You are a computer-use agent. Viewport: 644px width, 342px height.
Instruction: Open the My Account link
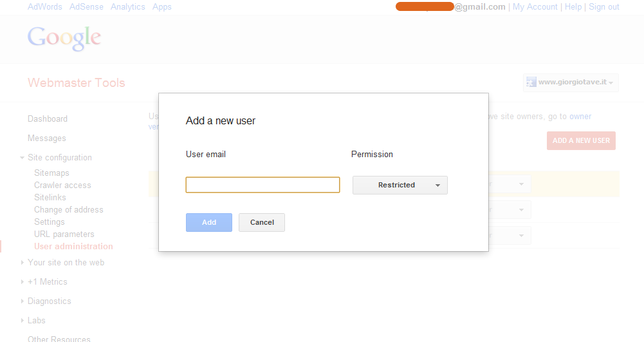click(535, 7)
